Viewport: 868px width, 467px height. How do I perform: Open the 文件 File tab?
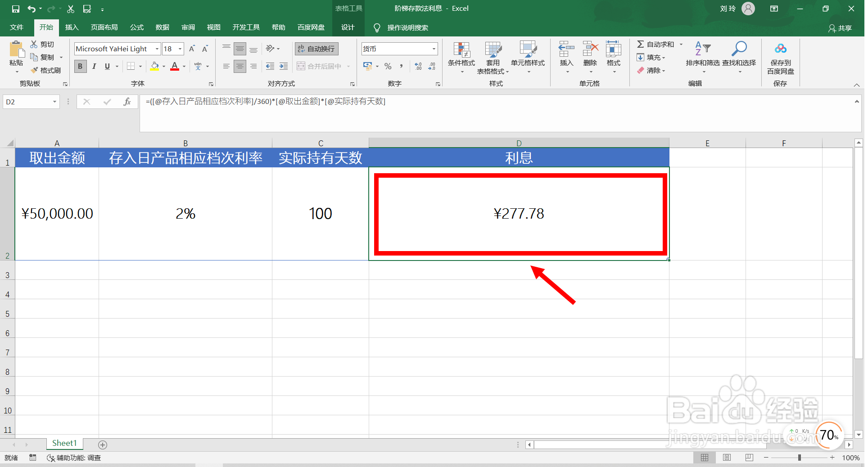pyautogui.click(x=17, y=27)
